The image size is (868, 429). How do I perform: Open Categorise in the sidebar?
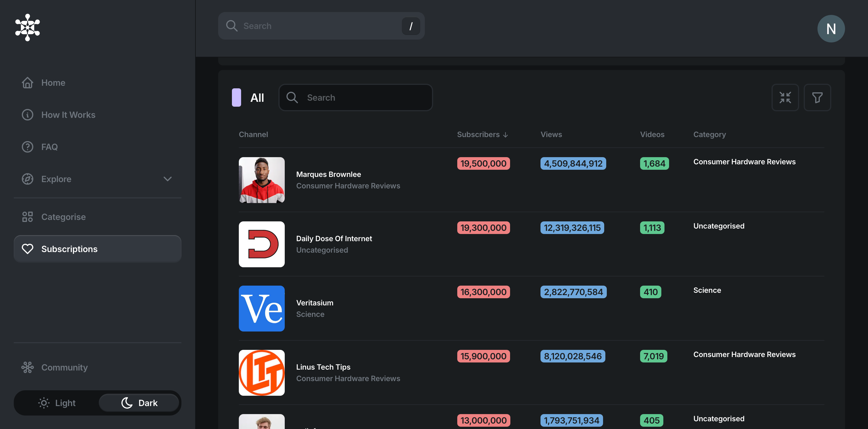(63, 217)
